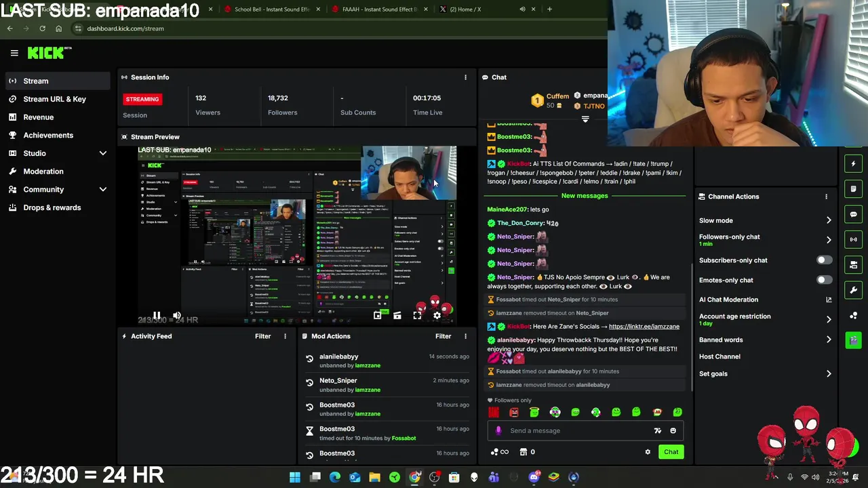Expand the Community sidebar section
868x488 pixels.
pyautogui.click(x=103, y=190)
